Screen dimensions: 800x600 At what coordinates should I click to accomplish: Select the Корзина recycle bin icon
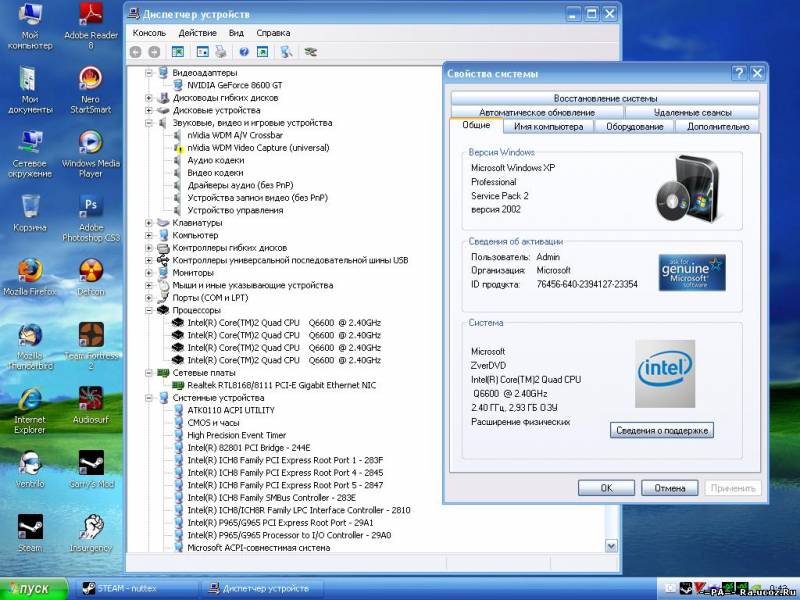[30, 213]
